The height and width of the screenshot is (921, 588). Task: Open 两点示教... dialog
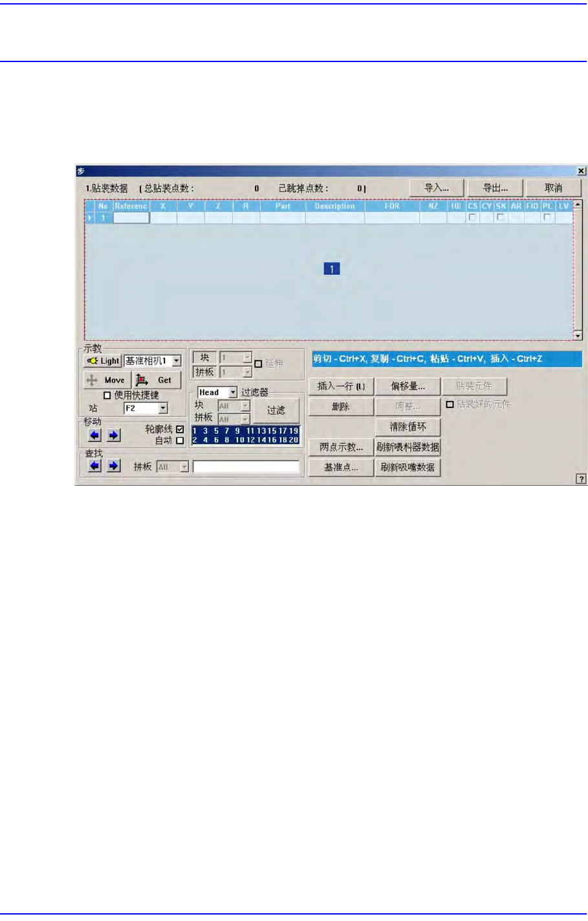[341, 447]
